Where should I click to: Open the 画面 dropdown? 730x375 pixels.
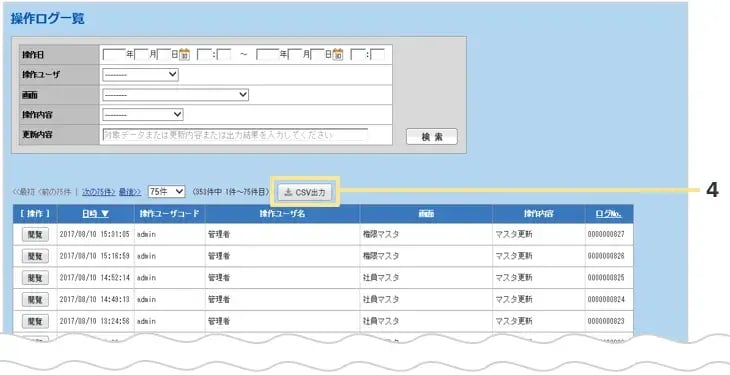click(x=175, y=95)
